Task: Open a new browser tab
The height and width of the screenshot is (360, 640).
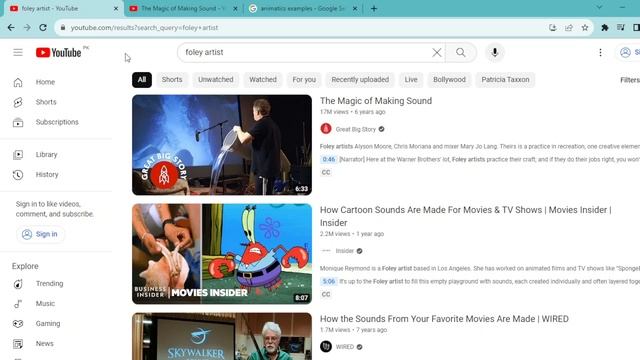Action: click(x=374, y=8)
